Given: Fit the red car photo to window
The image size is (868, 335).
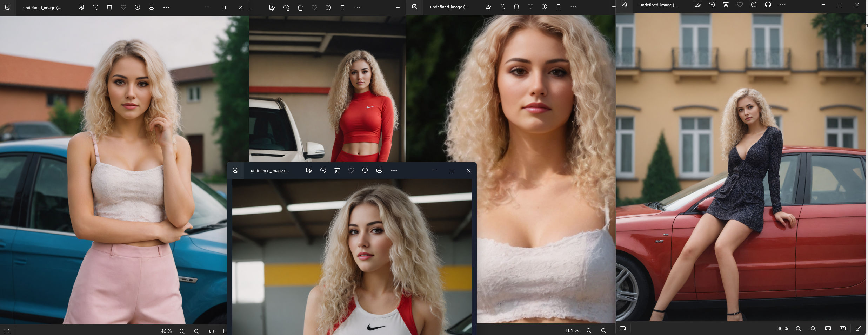Looking at the screenshot, I should click(x=828, y=328).
